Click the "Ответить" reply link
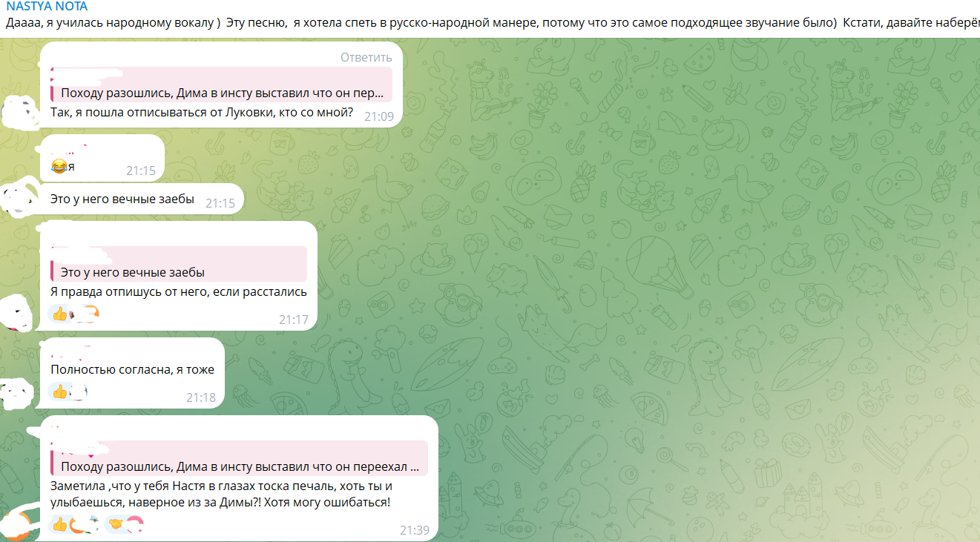Screen dimensions: 980x542 366,57
